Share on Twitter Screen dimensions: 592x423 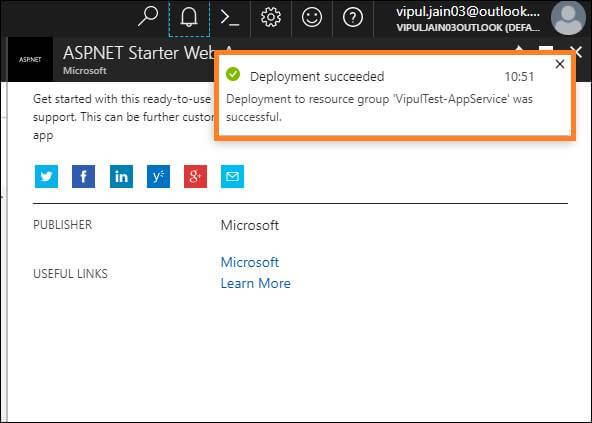point(46,176)
